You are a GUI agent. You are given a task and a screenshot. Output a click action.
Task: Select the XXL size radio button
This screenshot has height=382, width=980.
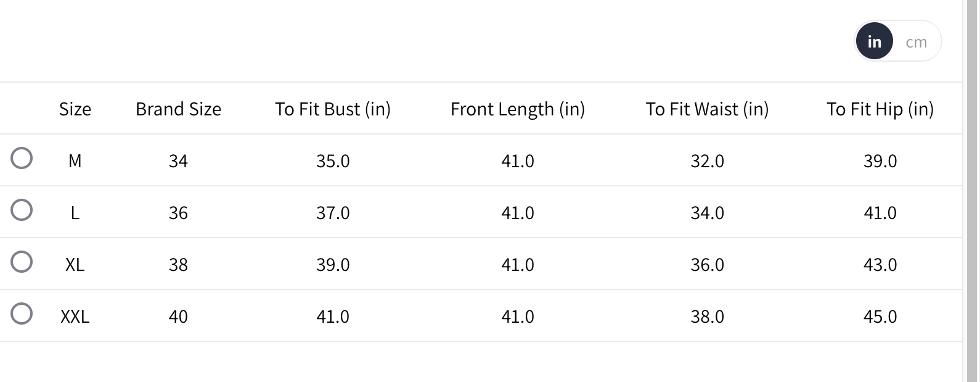click(x=22, y=313)
